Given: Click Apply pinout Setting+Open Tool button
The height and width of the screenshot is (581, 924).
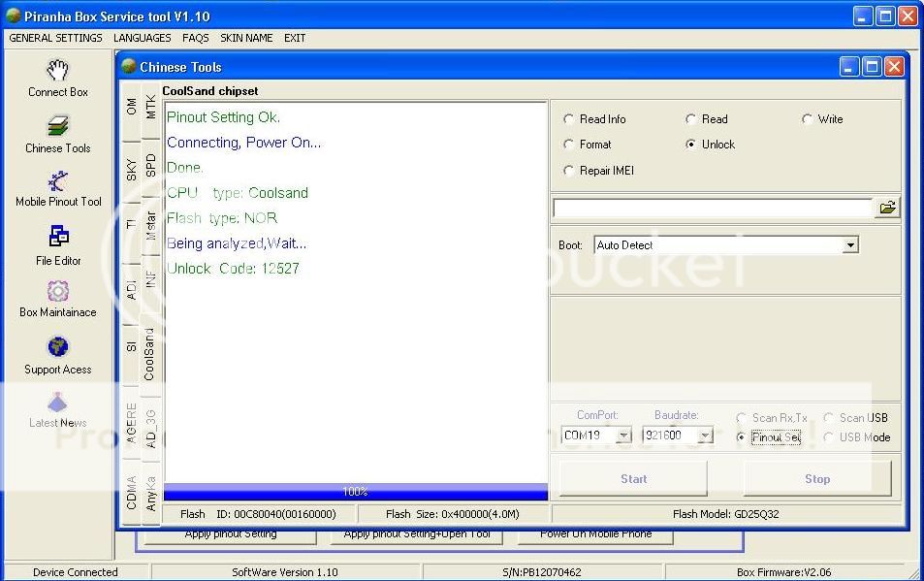Looking at the screenshot, I should [x=417, y=535].
